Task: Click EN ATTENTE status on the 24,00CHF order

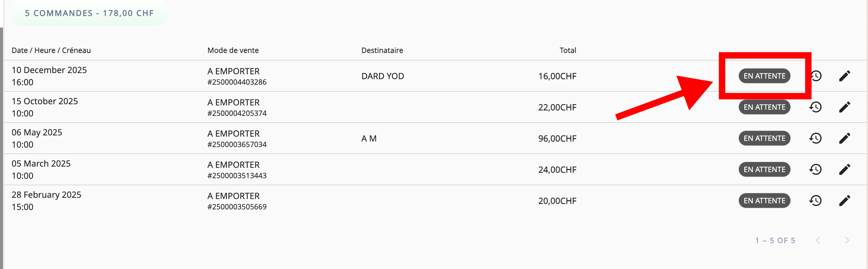Action: click(x=764, y=170)
